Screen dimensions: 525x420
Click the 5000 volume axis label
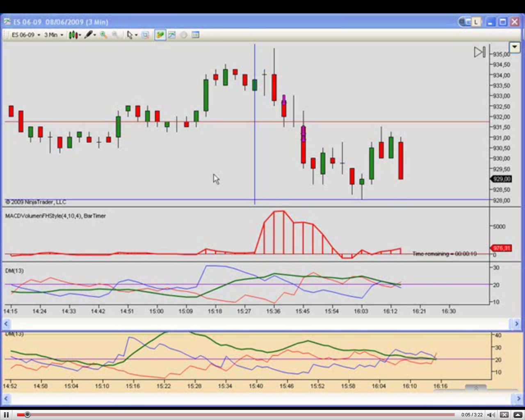[x=499, y=226]
